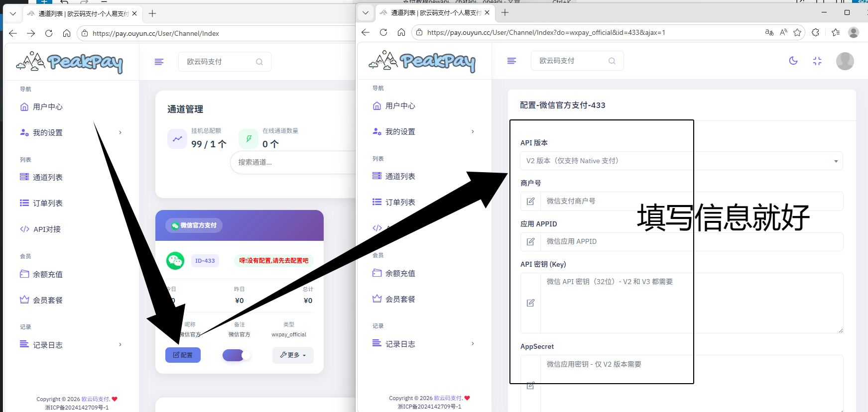Click the fullscreen collapse icon in header
The image size is (868, 412).
817,61
